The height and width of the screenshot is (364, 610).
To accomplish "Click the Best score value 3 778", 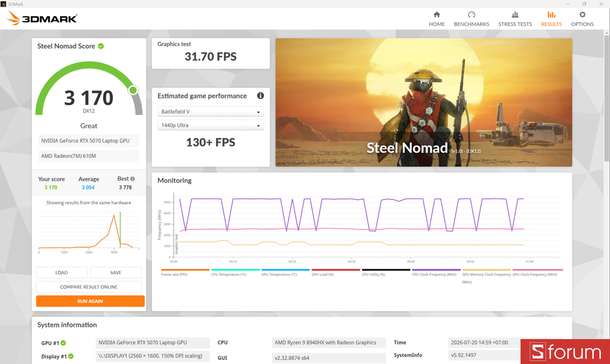I will [125, 187].
